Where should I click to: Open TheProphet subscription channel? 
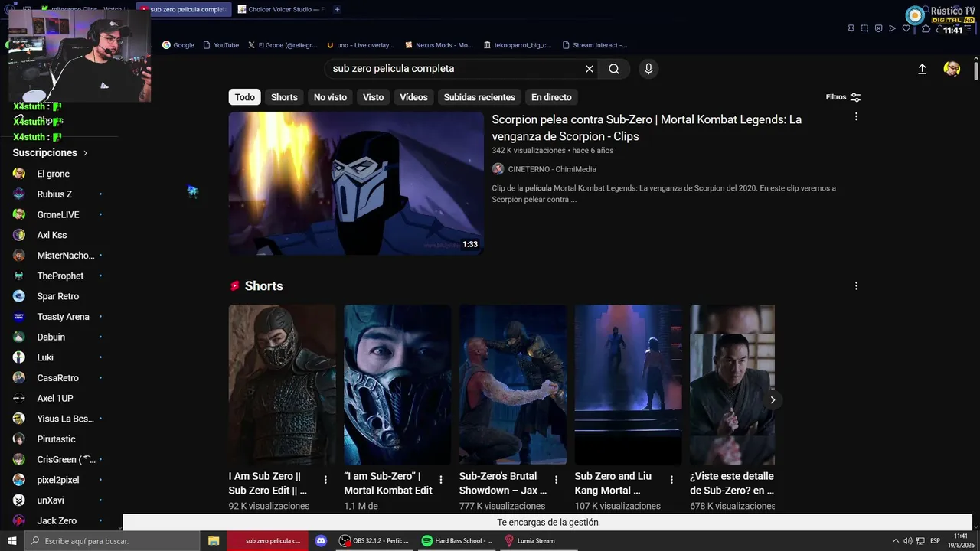click(x=60, y=276)
